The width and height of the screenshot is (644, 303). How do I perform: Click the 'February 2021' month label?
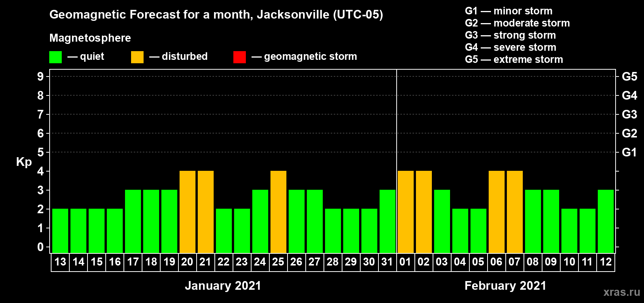coord(505,286)
